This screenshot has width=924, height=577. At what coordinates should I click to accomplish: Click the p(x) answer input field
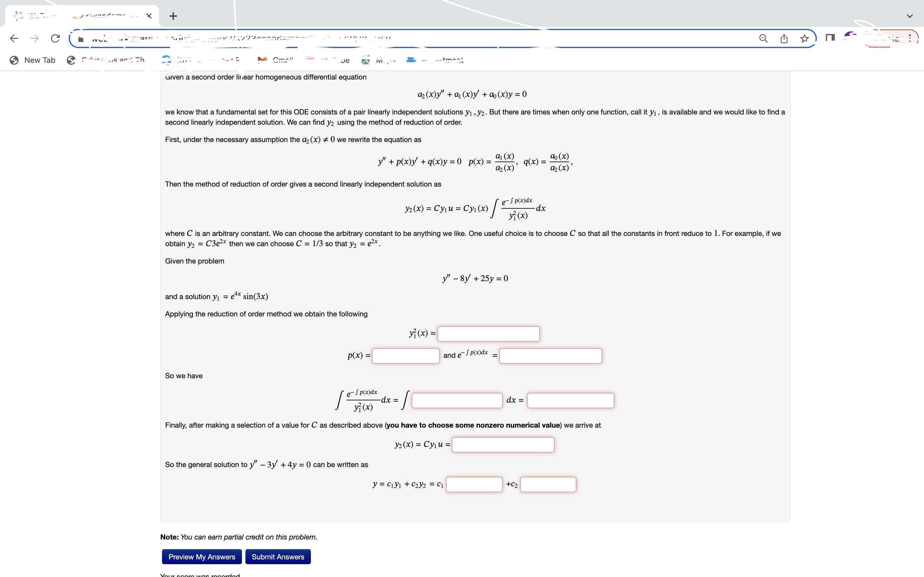click(406, 356)
